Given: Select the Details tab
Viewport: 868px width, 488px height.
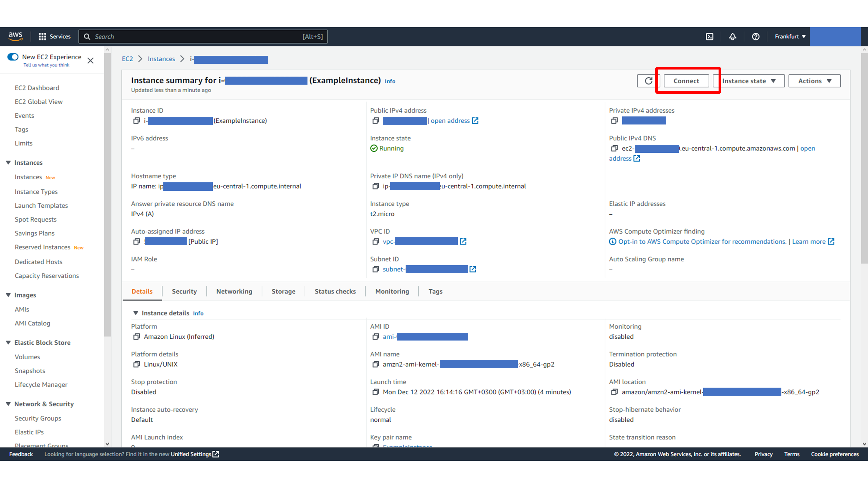Looking at the screenshot, I should [142, 291].
